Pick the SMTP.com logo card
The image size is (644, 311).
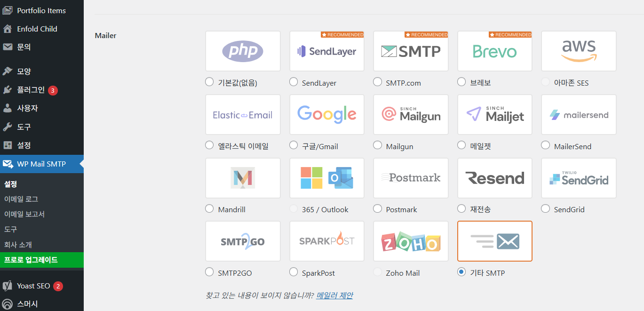pos(411,51)
